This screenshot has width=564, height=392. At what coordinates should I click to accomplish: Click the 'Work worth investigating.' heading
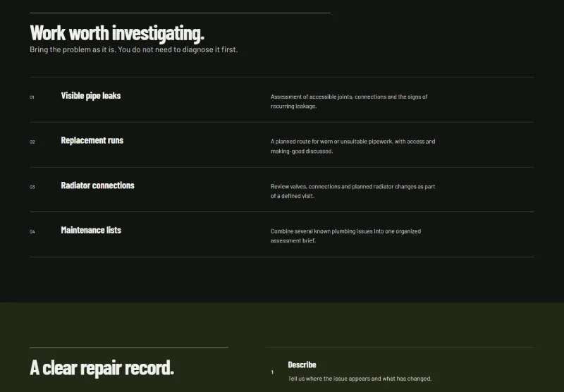point(117,33)
